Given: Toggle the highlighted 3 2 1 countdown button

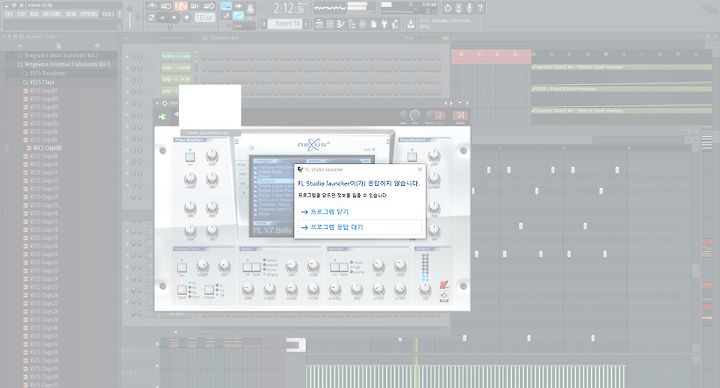Looking at the screenshot, I should (180, 6).
